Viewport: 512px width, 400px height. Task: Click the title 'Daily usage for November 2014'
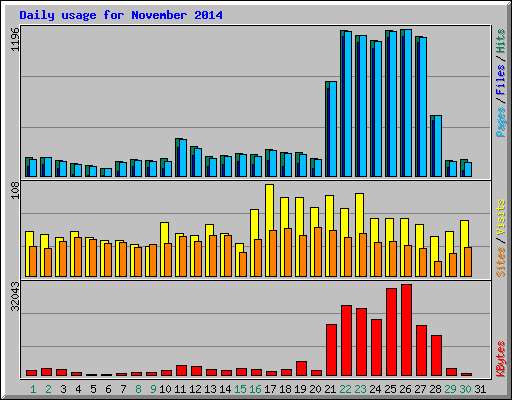pyautogui.click(x=121, y=15)
